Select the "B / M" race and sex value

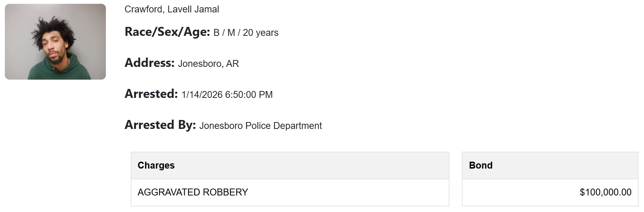pyautogui.click(x=224, y=33)
